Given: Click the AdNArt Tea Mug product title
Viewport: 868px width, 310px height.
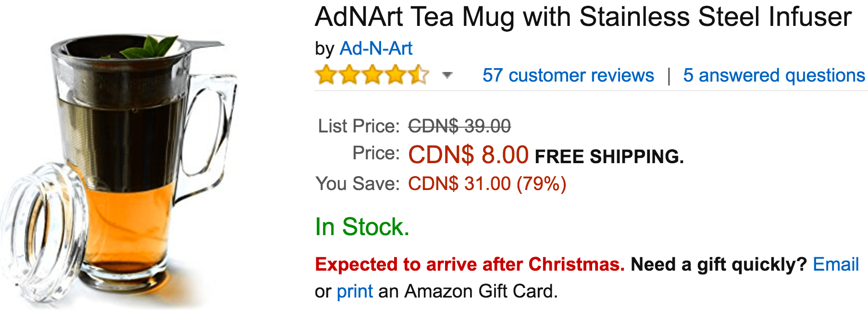Looking at the screenshot, I should [x=583, y=17].
